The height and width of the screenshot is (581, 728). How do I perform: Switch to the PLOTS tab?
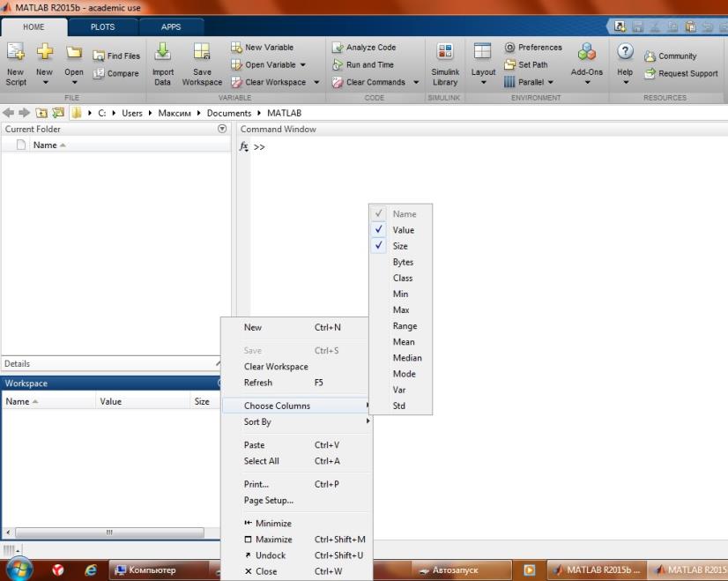point(102,27)
